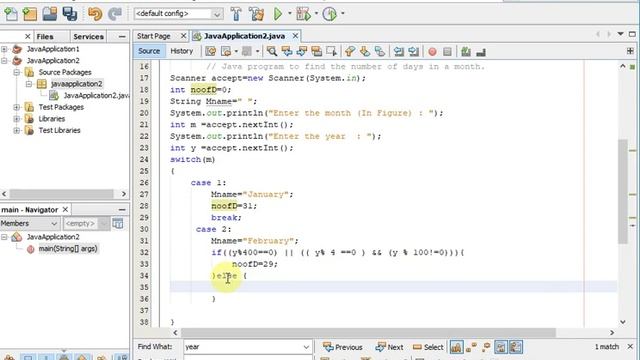
Task: Build project using the hammer icon
Action: [236, 14]
